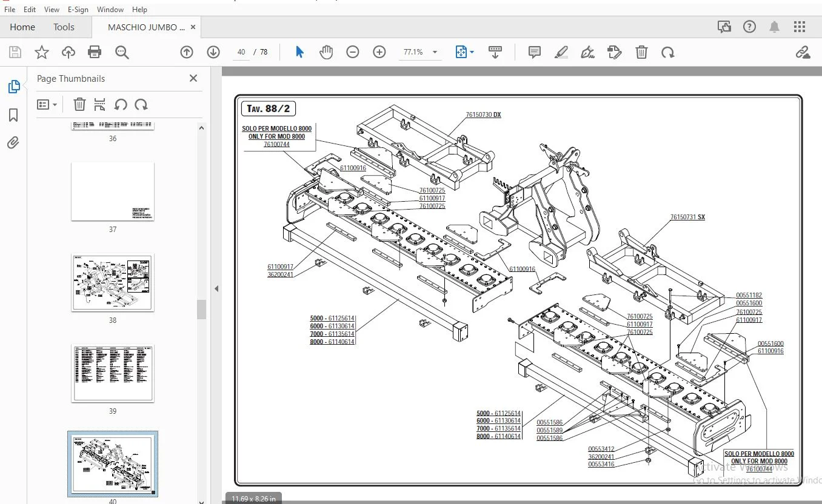Image resolution: width=822 pixels, height=504 pixels.
Task: Open thumbnail options menu dropdown
Action: [x=47, y=104]
